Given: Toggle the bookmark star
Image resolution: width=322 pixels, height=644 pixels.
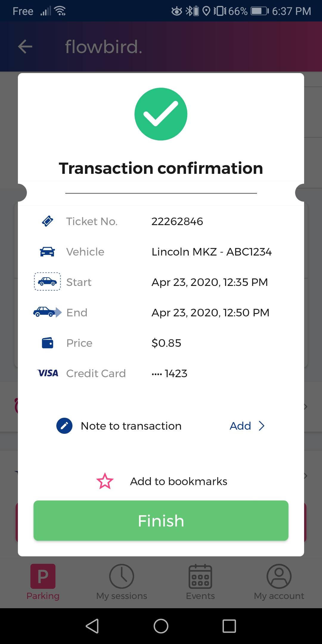Looking at the screenshot, I should (105, 481).
